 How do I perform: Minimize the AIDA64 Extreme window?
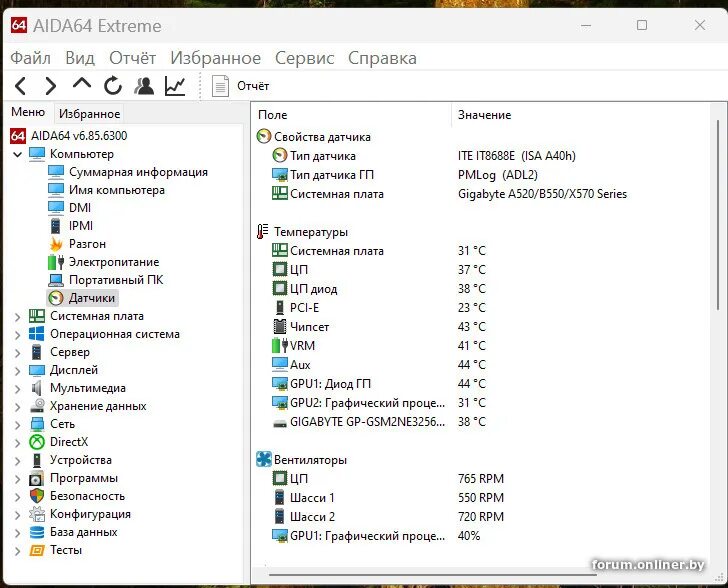586,26
